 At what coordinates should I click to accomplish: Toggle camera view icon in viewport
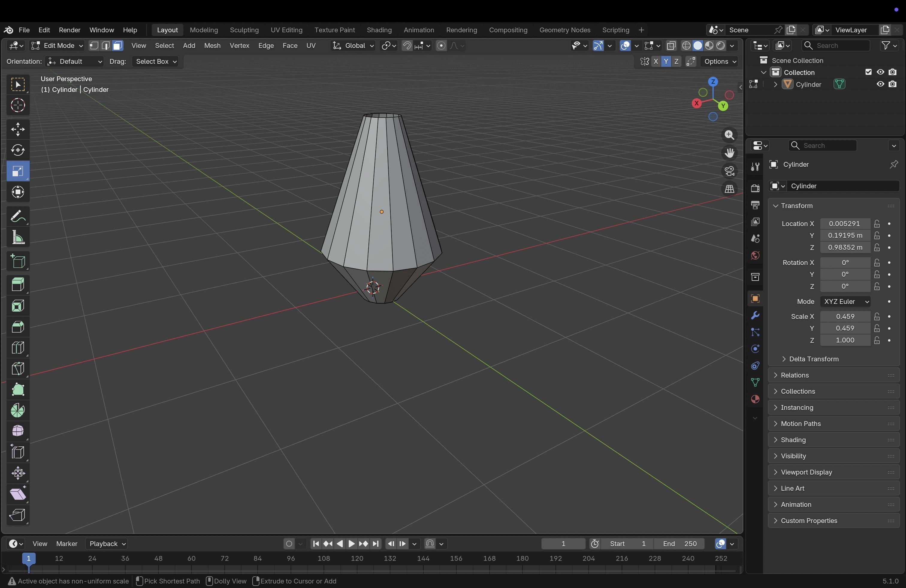(729, 171)
